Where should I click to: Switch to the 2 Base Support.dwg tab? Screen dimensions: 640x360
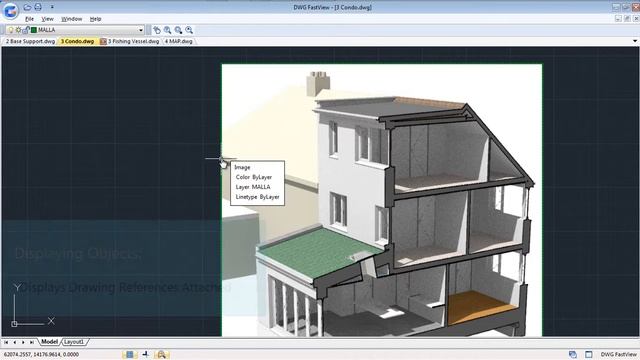(x=30, y=41)
